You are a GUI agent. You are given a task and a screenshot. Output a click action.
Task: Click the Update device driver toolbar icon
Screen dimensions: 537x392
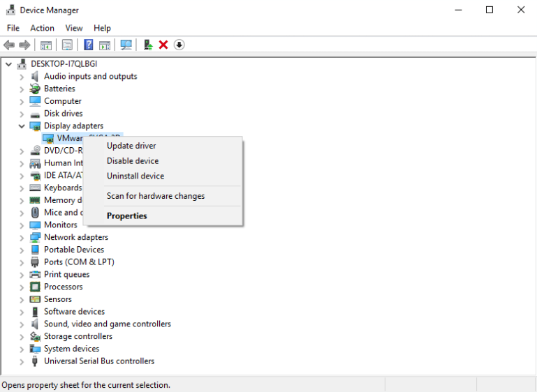pyautogui.click(x=148, y=45)
